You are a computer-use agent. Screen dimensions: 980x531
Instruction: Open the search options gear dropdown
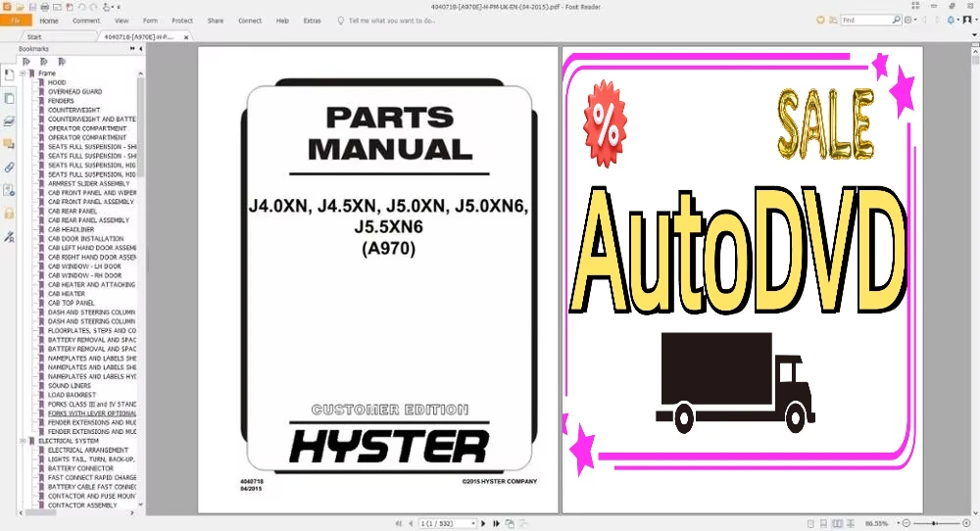tap(910, 20)
